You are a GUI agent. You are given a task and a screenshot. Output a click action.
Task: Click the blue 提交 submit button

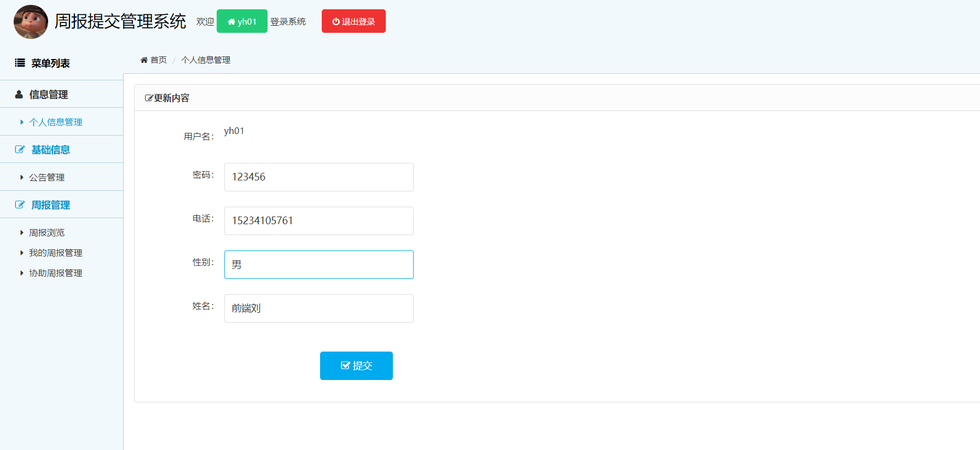[356, 365]
